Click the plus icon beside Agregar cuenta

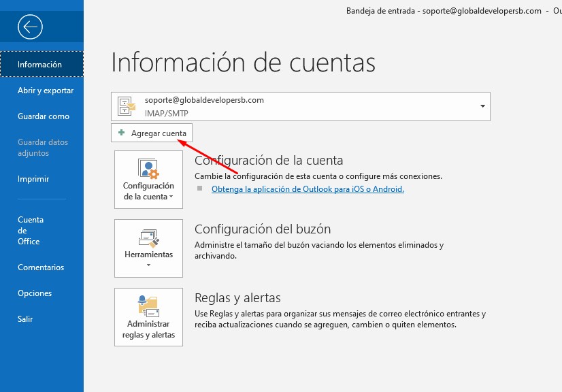(x=121, y=133)
